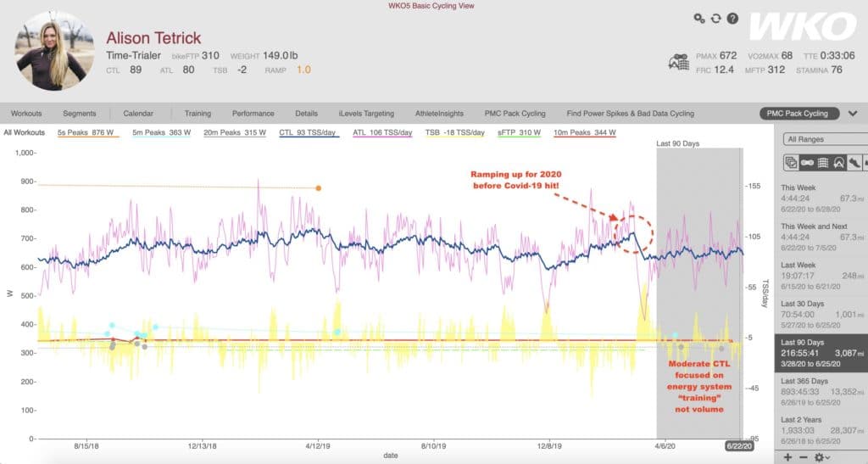Image resolution: width=868 pixels, height=464 pixels.
Task: Click the 6/22/20 date marker on axis
Action: [739, 446]
